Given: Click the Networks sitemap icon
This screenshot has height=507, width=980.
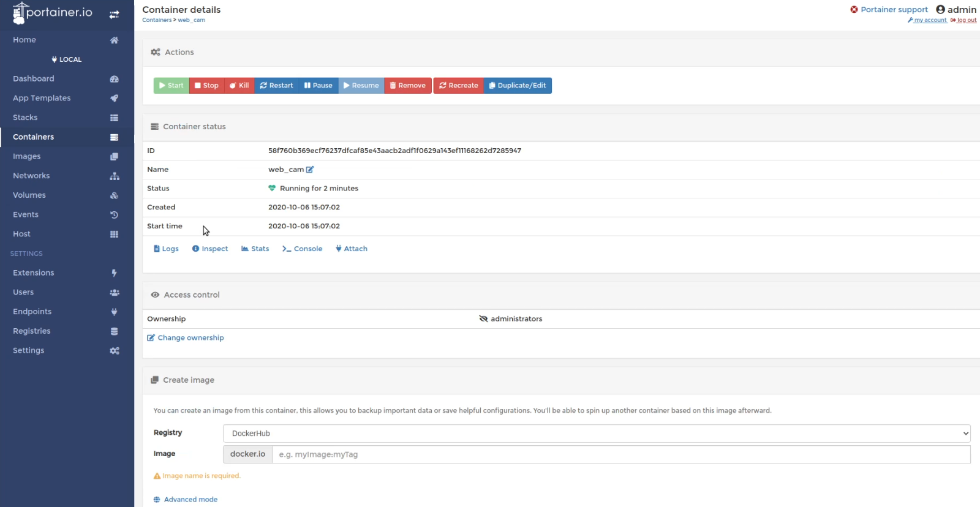Looking at the screenshot, I should pyautogui.click(x=114, y=176).
